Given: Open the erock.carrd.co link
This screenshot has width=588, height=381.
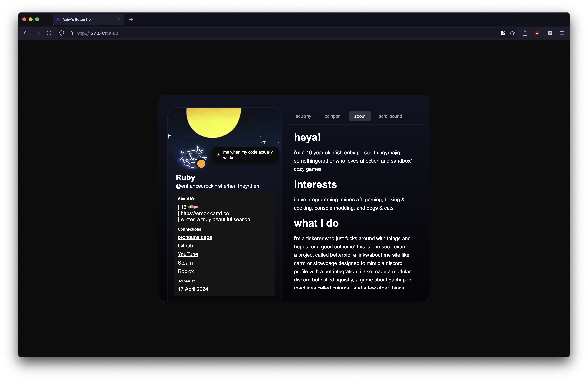Looking at the screenshot, I should click(x=205, y=213).
